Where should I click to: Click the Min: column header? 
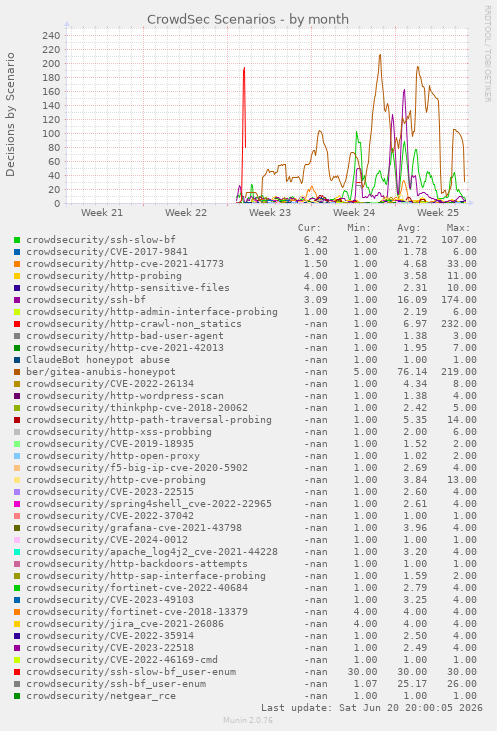click(x=359, y=228)
